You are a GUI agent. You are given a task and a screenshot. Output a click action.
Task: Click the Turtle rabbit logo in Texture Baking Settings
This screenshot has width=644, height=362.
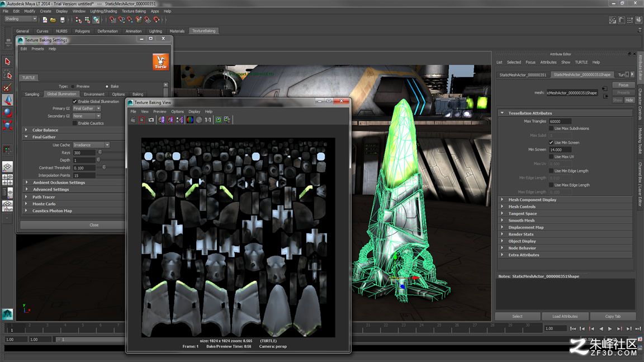tap(160, 62)
